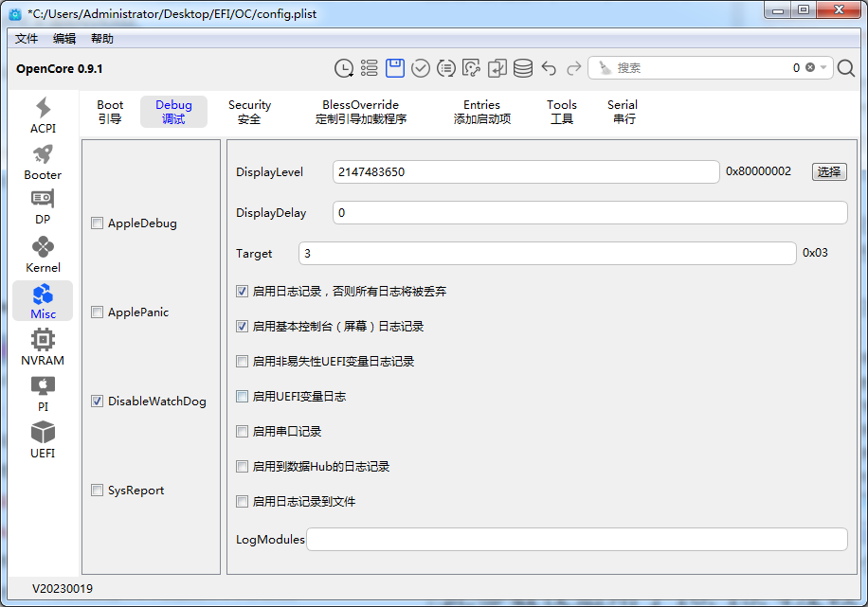Switch to the Security 安全 tab
868x607 pixels.
point(249,112)
